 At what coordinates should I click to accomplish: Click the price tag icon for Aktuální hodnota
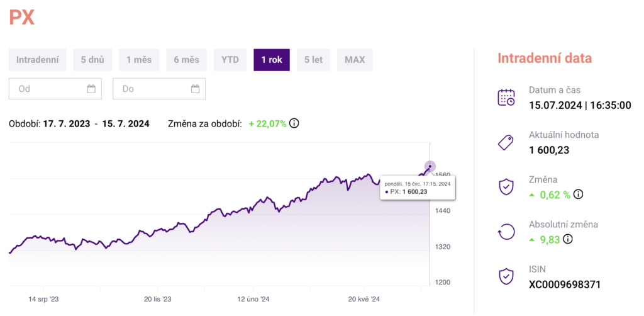pyautogui.click(x=506, y=142)
